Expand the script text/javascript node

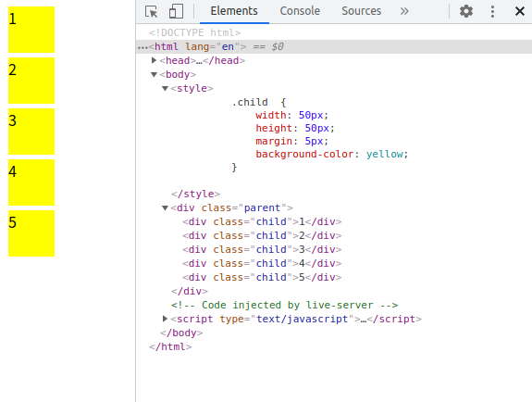(165, 319)
